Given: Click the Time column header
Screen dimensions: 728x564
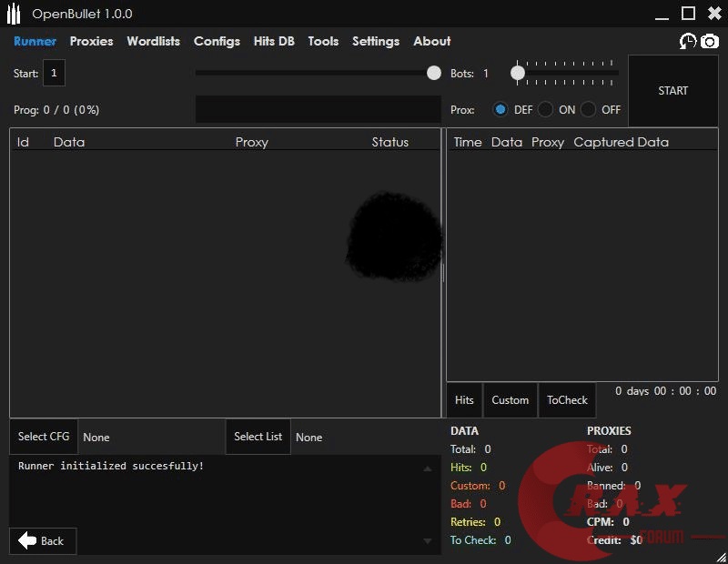Looking at the screenshot, I should (x=468, y=142).
